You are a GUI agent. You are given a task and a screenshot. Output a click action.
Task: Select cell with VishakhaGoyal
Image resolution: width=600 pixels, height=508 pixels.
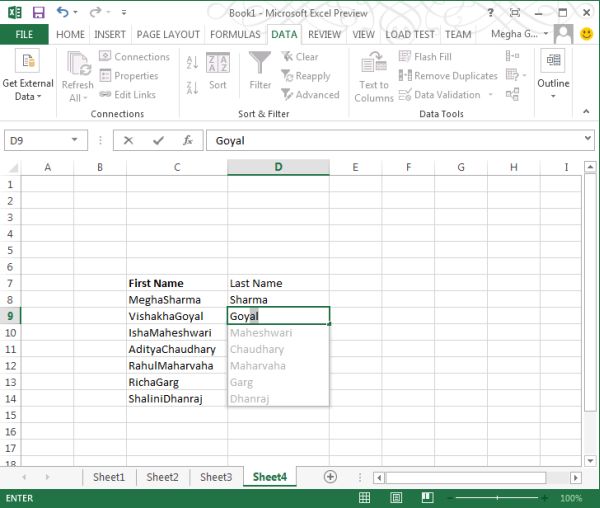(177, 316)
